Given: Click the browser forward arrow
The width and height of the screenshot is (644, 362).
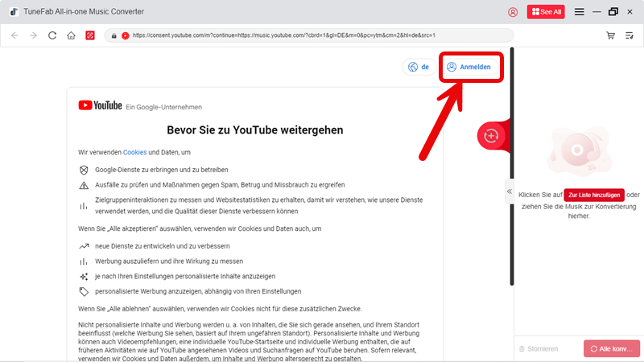Looking at the screenshot, I should tap(33, 35).
